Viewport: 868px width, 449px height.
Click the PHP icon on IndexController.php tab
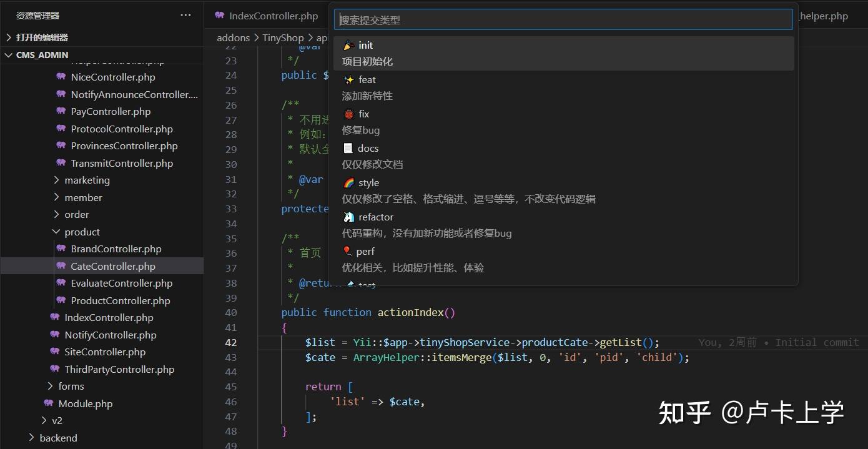pos(219,16)
